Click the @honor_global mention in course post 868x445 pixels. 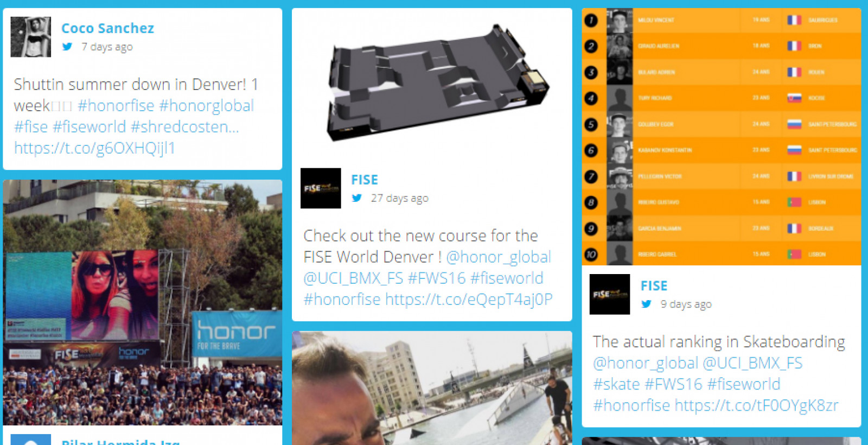(499, 257)
